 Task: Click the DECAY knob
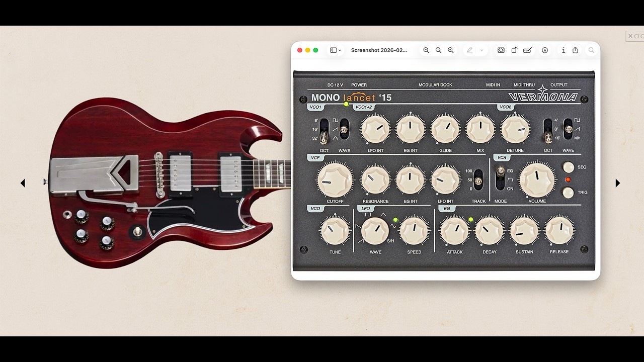click(x=489, y=231)
